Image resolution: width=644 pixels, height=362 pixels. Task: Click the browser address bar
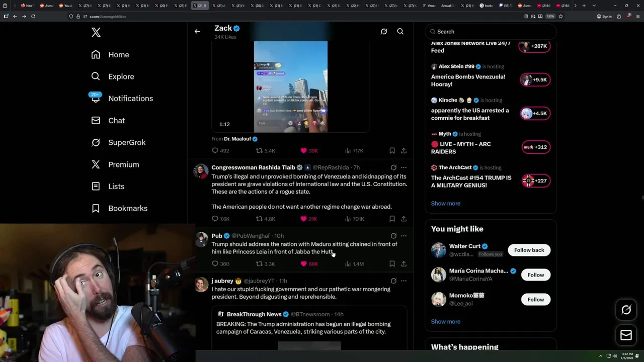(292, 16)
